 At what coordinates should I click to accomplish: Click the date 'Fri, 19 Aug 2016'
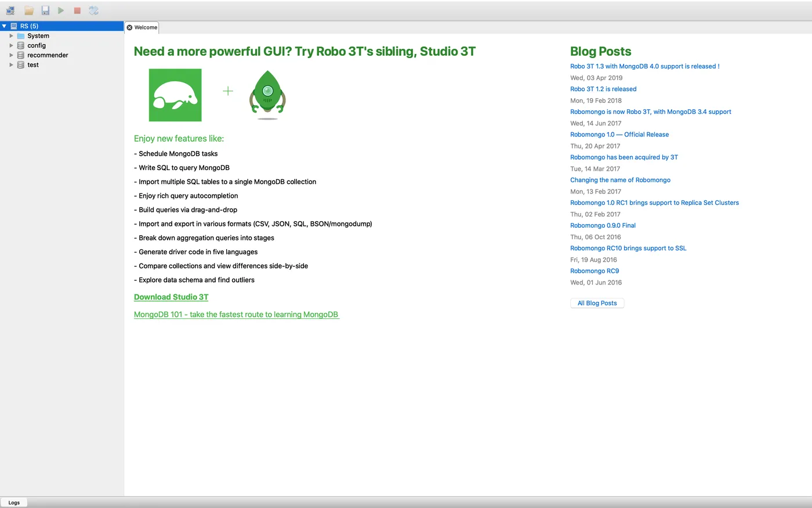click(593, 260)
